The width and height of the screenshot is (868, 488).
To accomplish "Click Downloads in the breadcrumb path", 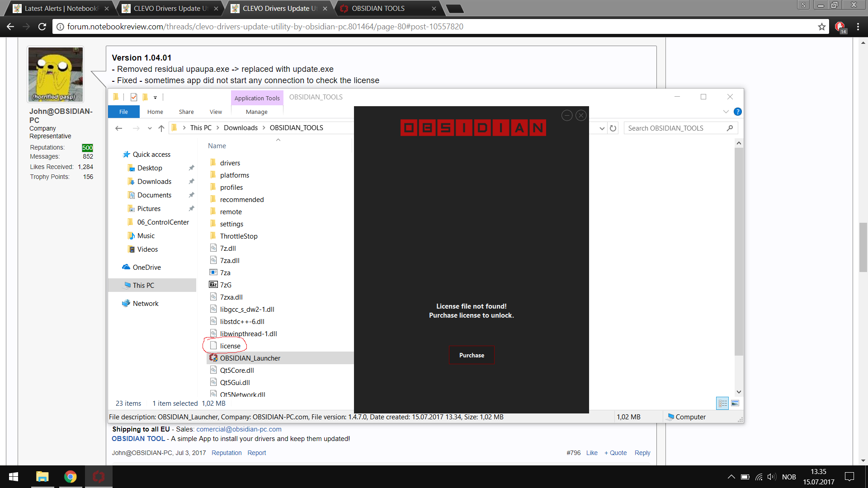I will (x=241, y=128).
